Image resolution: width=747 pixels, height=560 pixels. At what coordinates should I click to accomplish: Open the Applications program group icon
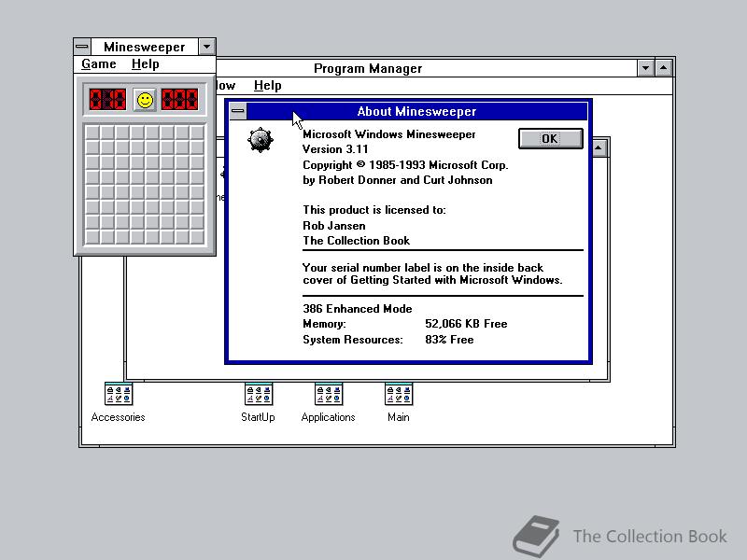329,394
